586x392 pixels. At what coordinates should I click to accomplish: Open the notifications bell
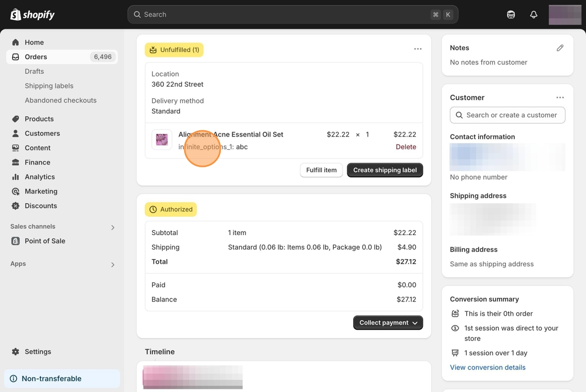pyautogui.click(x=534, y=15)
